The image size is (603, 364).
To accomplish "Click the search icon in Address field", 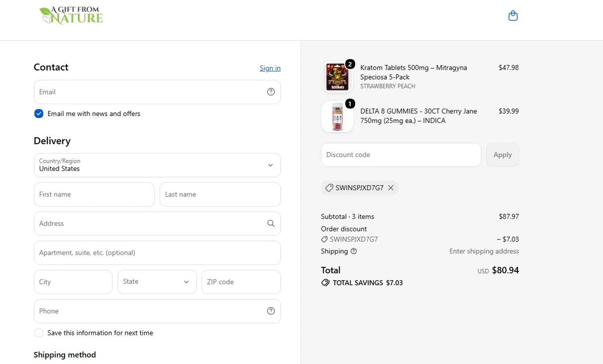I will (x=271, y=223).
